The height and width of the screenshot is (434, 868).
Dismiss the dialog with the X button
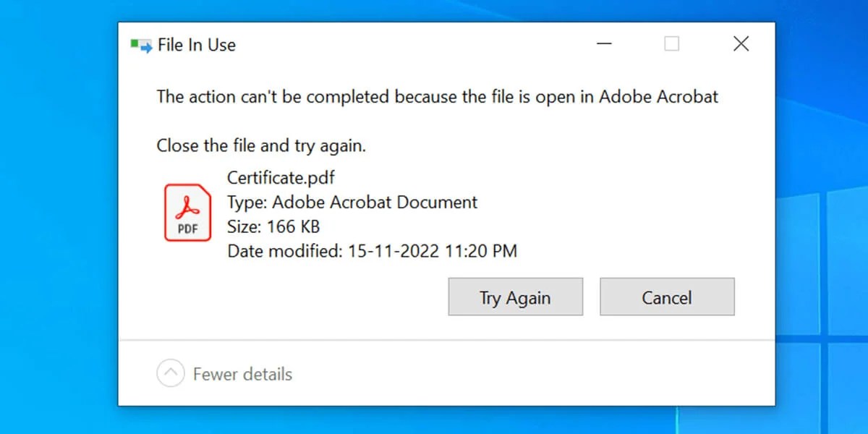(x=741, y=44)
